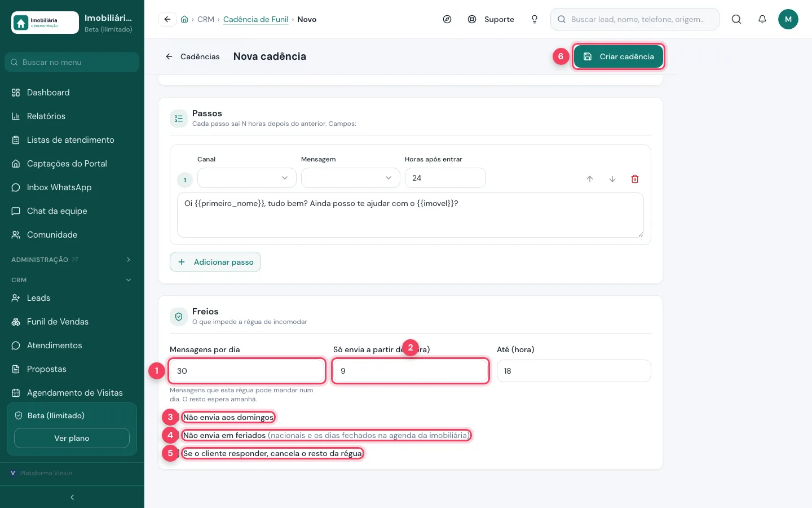Open Leads in the CRM menu
812x508 pixels.
[x=72, y=298]
